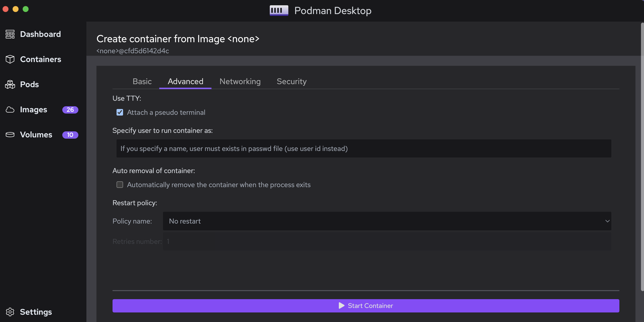Click the Images cloud icon
Image resolution: width=644 pixels, height=322 pixels.
coord(10,110)
